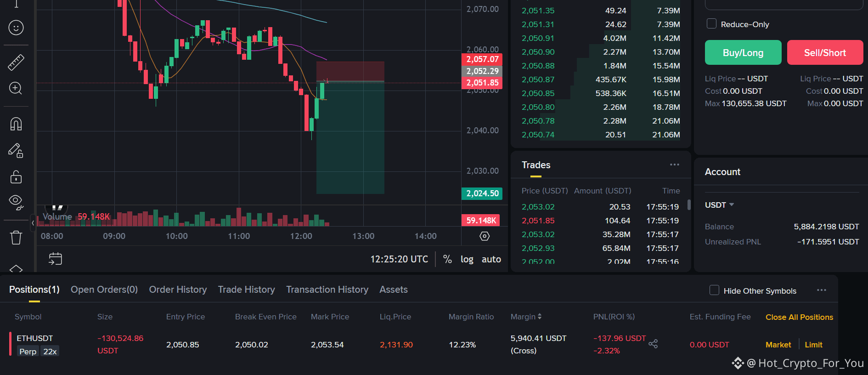This screenshot has width=868, height=375.
Task: Click the Entry Price value 2,050.85
Action: (182, 345)
